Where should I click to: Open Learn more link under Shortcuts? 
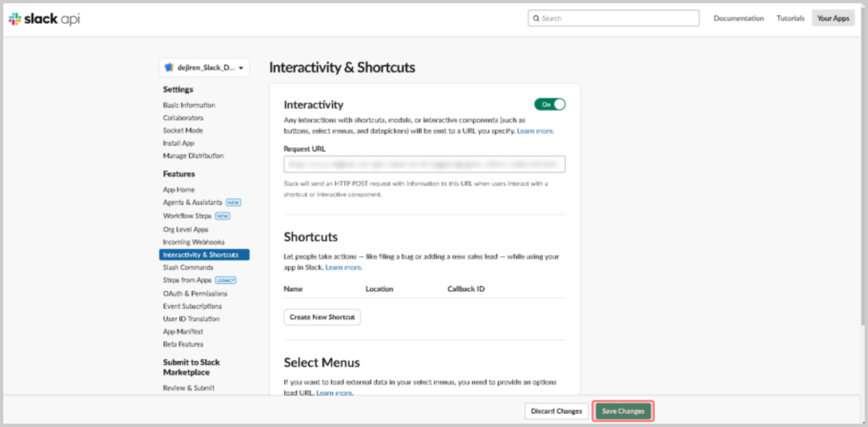344,267
